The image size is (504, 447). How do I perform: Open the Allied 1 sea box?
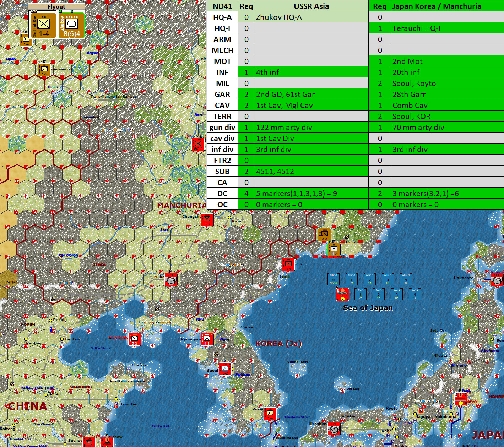click(352, 279)
